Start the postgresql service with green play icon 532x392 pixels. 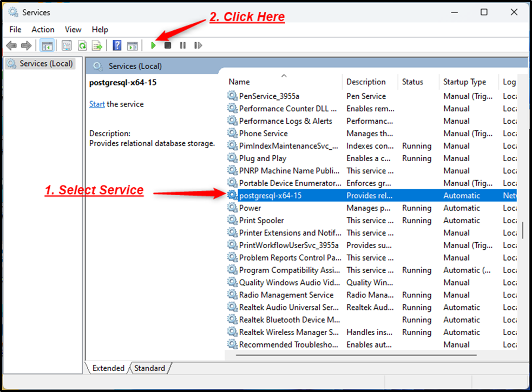click(154, 45)
